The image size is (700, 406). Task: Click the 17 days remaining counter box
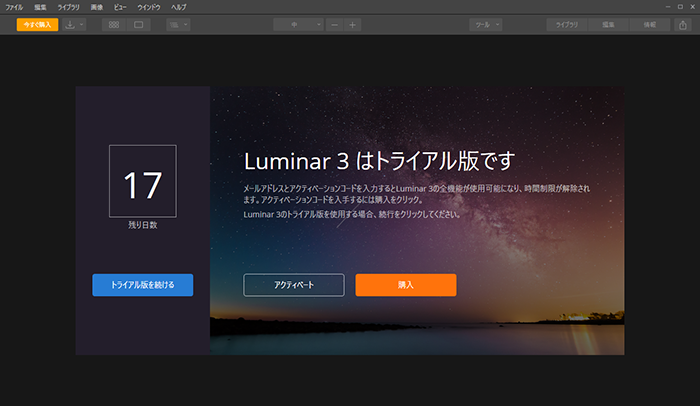point(143,181)
